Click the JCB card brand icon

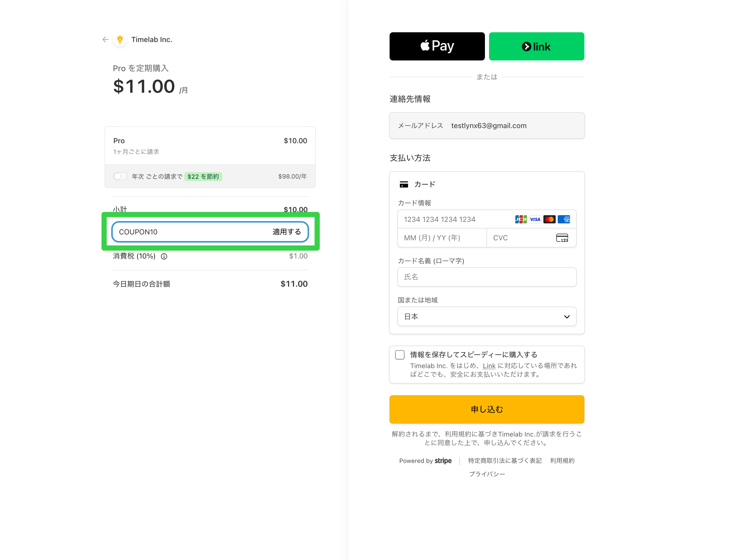pos(521,219)
